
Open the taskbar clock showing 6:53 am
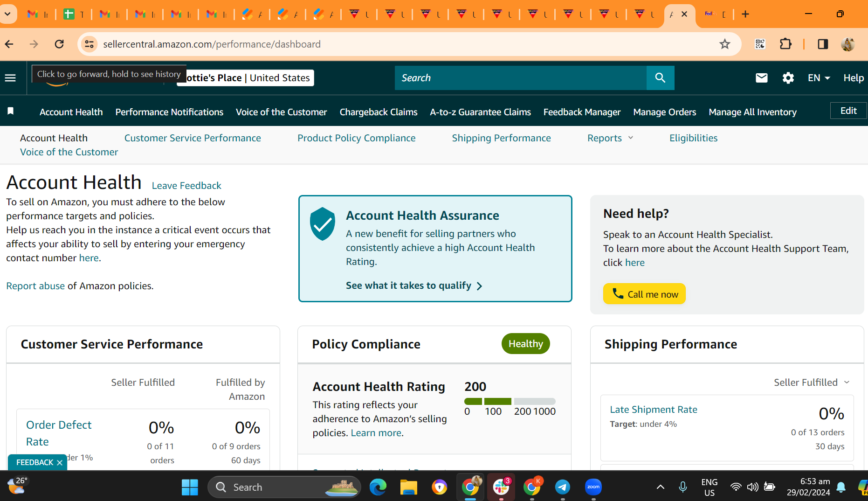pyautogui.click(x=808, y=487)
